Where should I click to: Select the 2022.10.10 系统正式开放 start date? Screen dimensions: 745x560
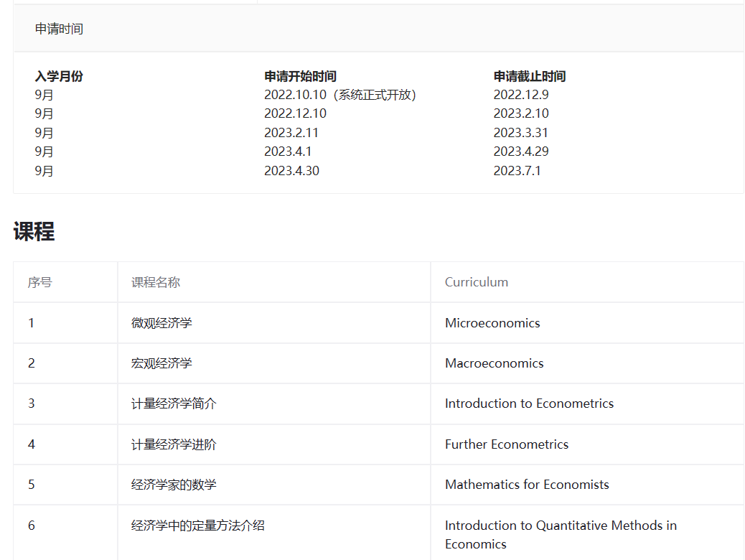pyautogui.click(x=340, y=95)
